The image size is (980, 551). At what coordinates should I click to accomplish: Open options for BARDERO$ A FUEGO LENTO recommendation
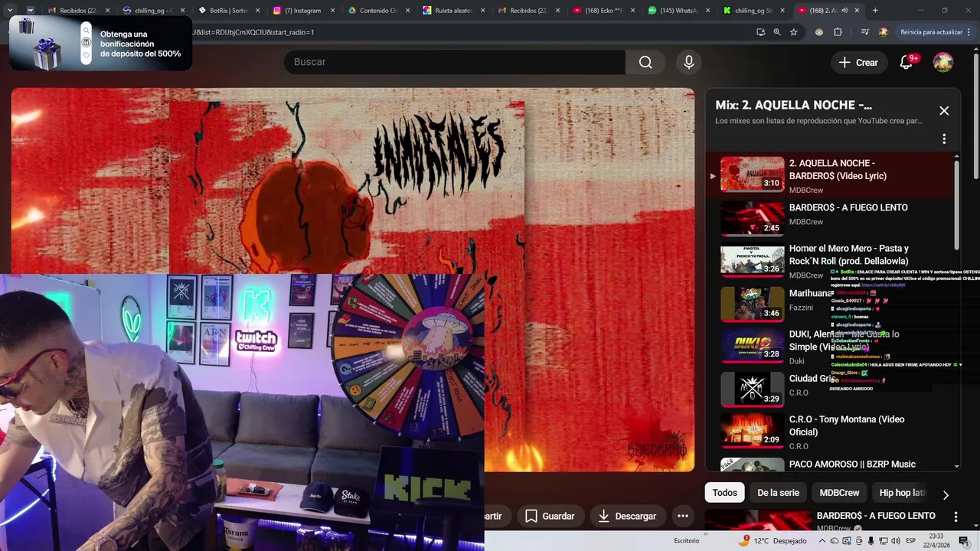click(955, 517)
